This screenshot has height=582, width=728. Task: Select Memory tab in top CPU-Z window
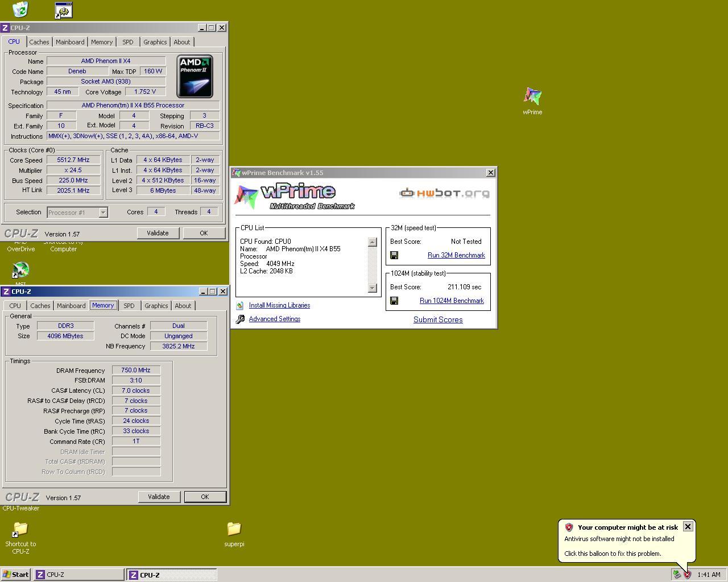(102, 42)
